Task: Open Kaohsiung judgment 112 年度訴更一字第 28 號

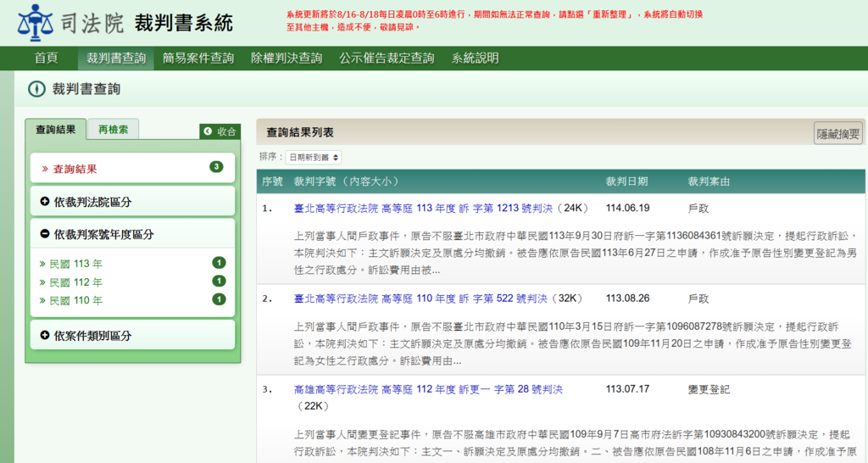Action: pyautogui.click(x=428, y=389)
